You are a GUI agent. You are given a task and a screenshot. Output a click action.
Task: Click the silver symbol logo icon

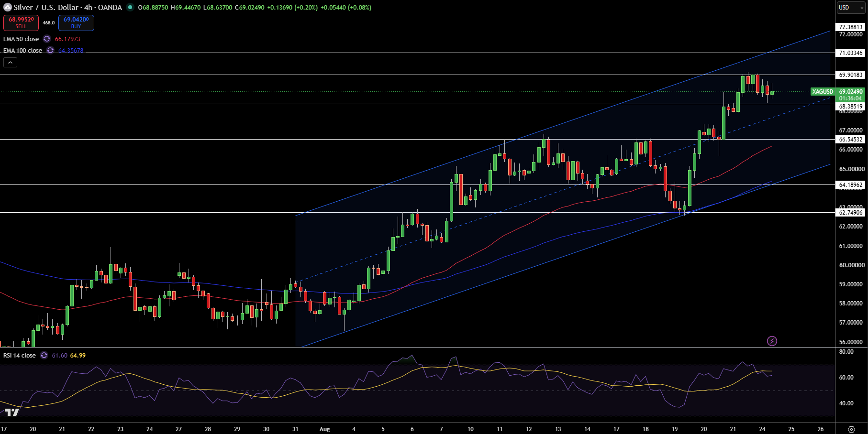[7, 7]
